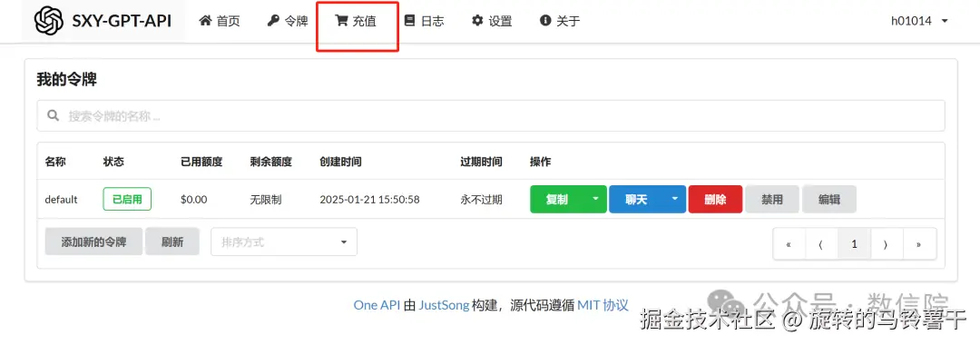Viewport: 980px width, 345px height.
Task: Click the 添加新的令牌 button
Action: tap(93, 241)
